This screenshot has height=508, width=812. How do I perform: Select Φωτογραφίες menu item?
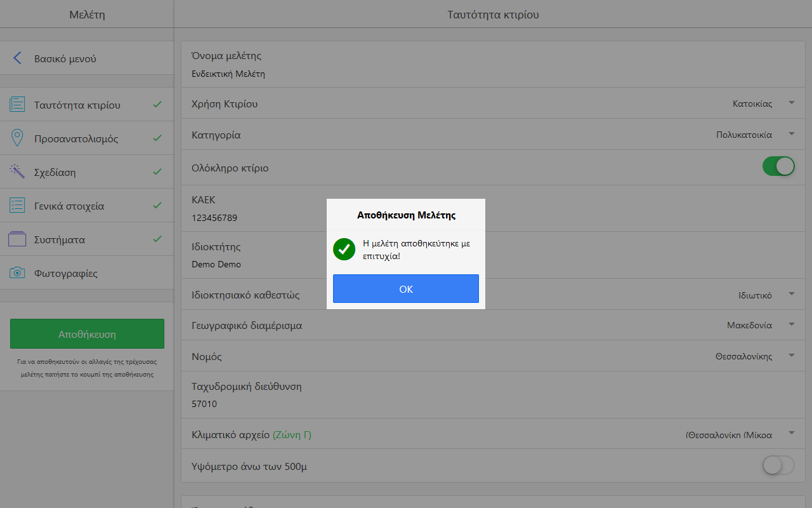pyautogui.click(x=87, y=273)
